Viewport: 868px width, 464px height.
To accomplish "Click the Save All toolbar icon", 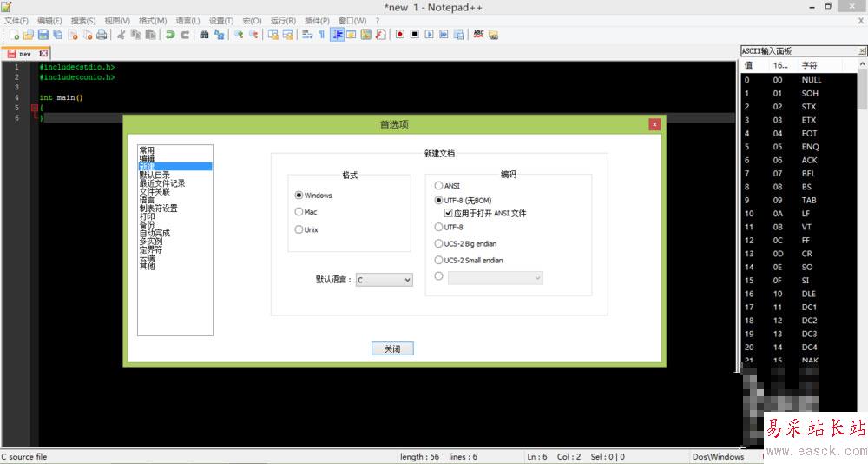I will click(x=57, y=35).
